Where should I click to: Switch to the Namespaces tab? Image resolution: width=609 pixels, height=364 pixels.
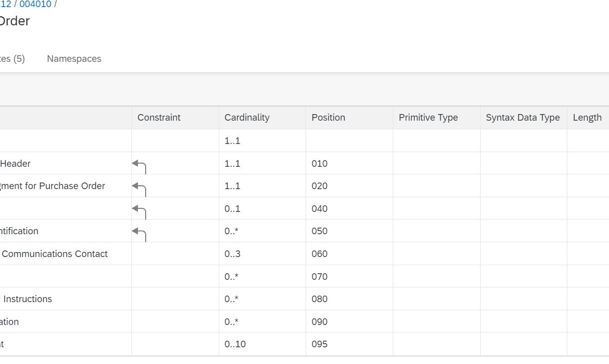(74, 59)
